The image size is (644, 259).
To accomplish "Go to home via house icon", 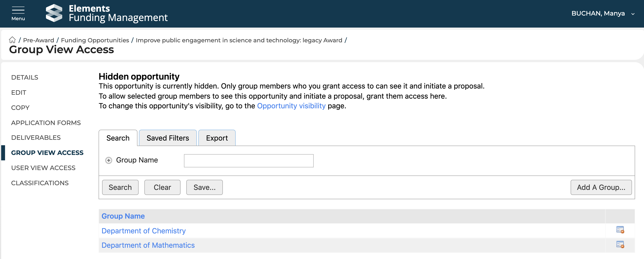I will click(12, 40).
